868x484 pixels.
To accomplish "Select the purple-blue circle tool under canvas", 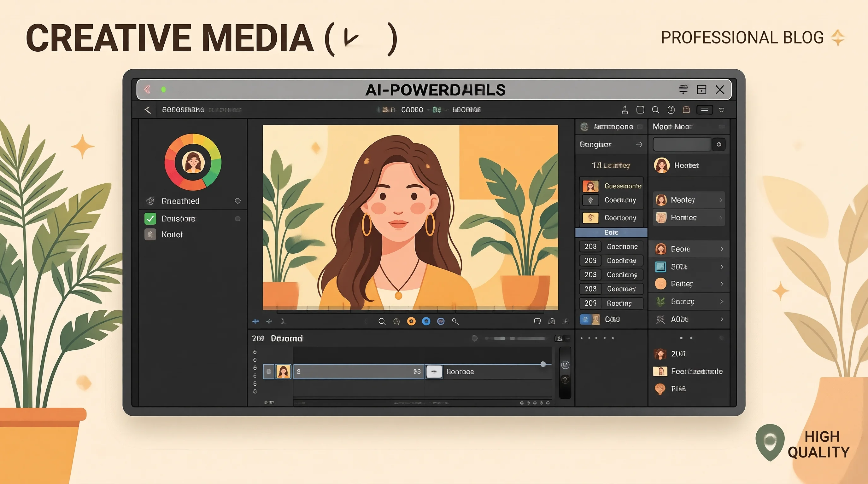I will [x=441, y=321].
